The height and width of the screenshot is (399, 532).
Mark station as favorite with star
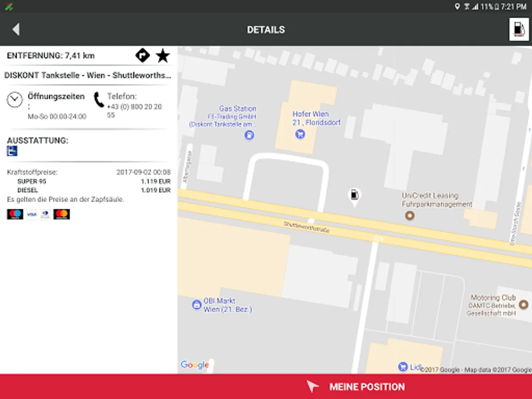163,56
